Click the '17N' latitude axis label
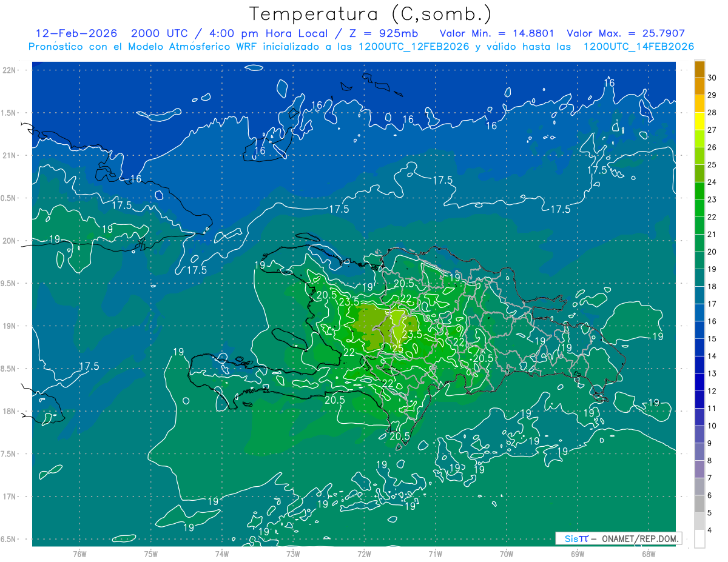This screenshot has width=728, height=562. [x=10, y=497]
